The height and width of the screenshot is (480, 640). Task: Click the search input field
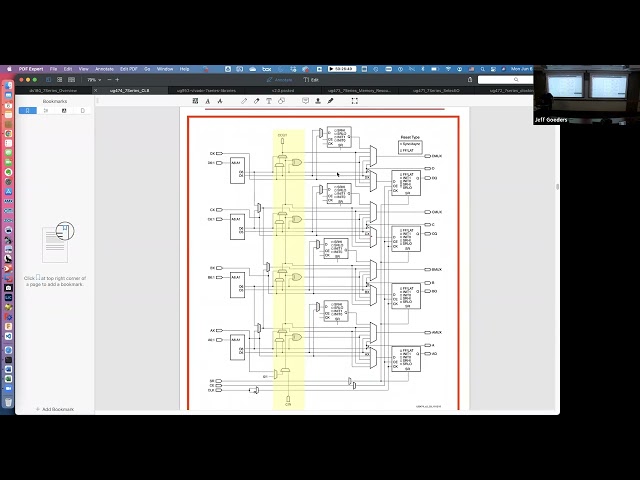click(x=505, y=80)
